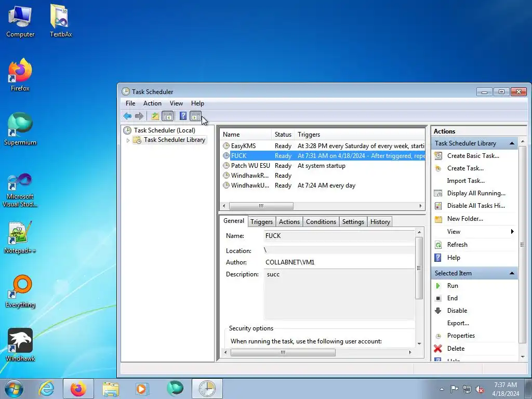Click the General tab vertical scrollbar down arrow
This screenshot has height=399, width=532.
point(419,344)
